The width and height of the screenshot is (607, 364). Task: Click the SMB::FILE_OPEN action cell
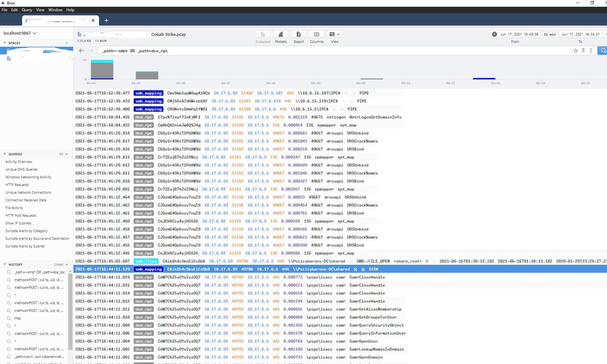coord(373,261)
